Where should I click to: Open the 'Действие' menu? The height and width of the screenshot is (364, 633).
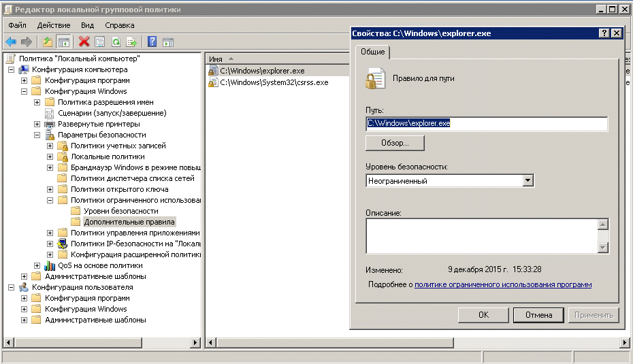(x=54, y=25)
